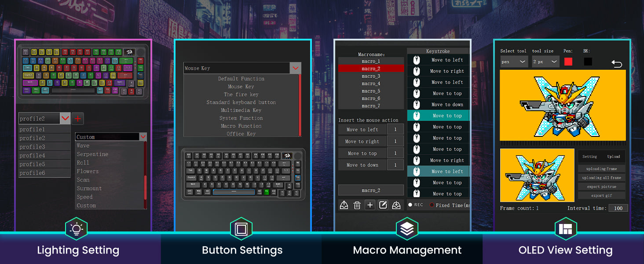
Task: Select the bright teal Move to top keystroke row
Action: [438, 116]
